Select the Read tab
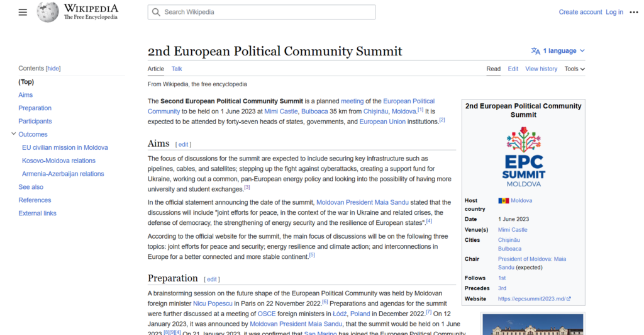The height and width of the screenshot is (335, 644). [x=493, y=69]
